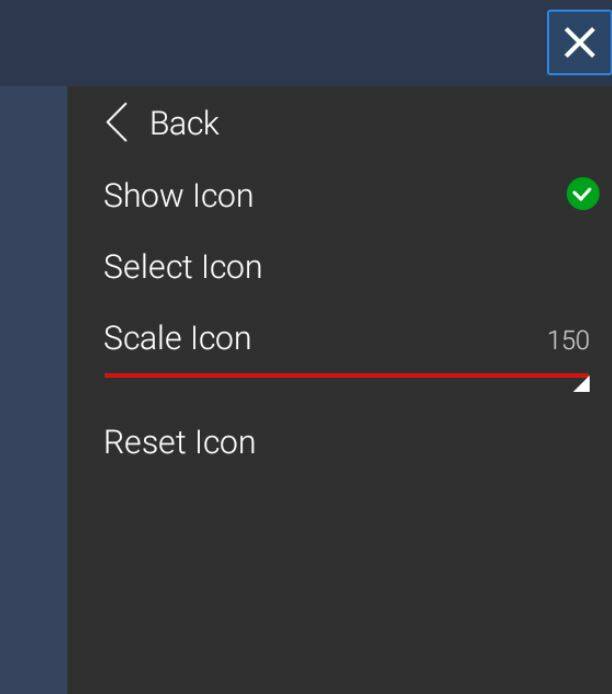Click the red Scale Icon slider track
The width and height of the screenshot is (612, 694).
tap(300, 375)
